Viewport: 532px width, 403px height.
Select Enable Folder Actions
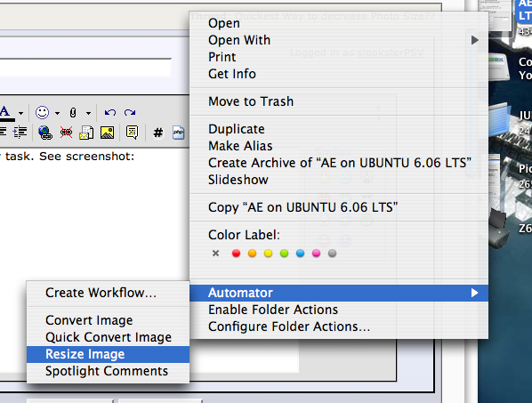tap(339, 310)
